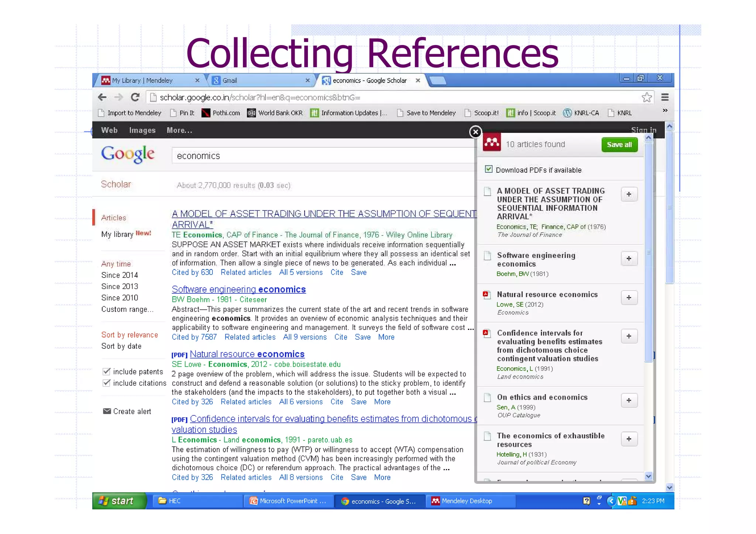
Task: Click Save to Mendeley bookmark
Action: tap(426, 113)
